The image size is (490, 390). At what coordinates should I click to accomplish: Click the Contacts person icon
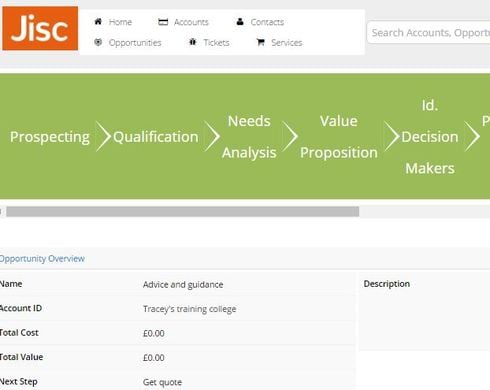(240, 22)
